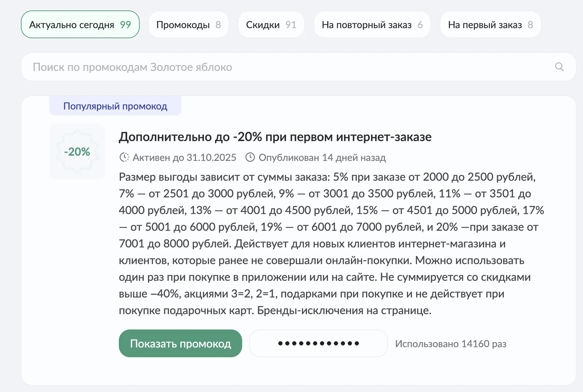Show На первый заказ offers
Image resolution: width=583 pixels, height=392 pixels.
tap(490, 25)
